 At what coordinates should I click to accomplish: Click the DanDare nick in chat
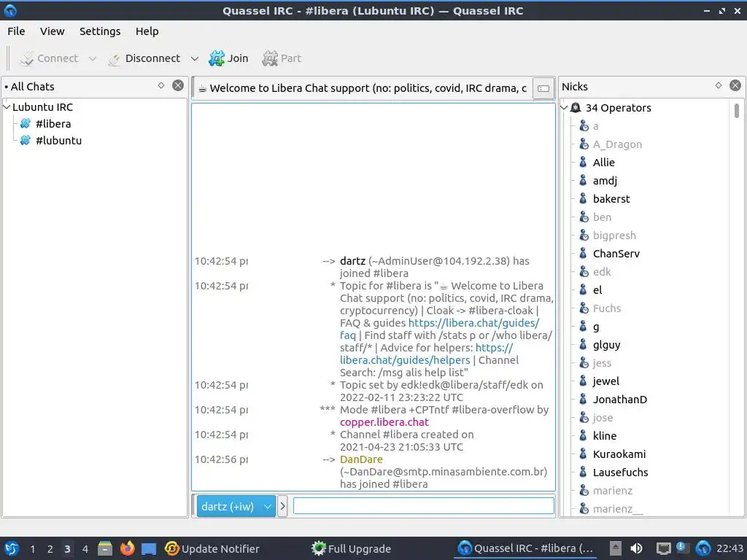click(x=361, y=459)
